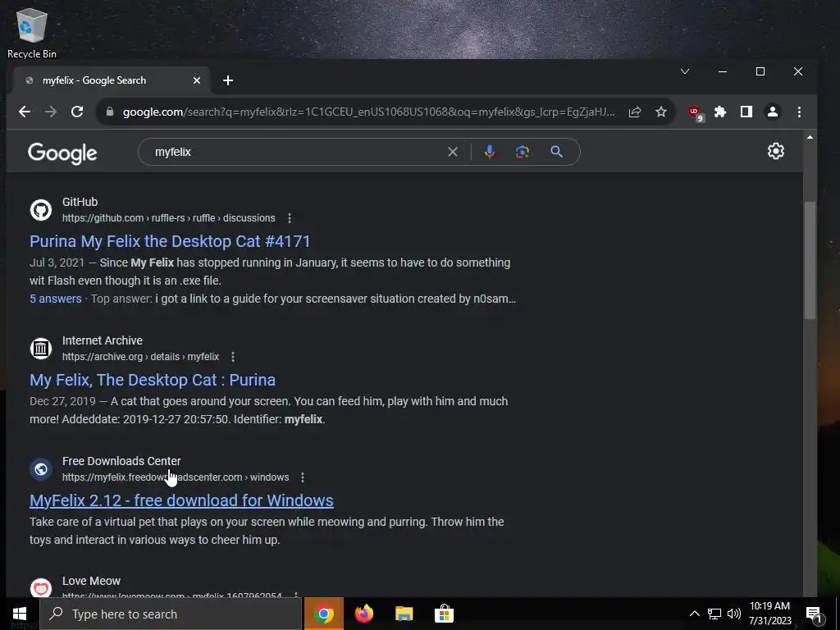Go back with the browser back arrow
Image resolution: width=840 pixels, height=630 pixels.
tap(24, 112)
